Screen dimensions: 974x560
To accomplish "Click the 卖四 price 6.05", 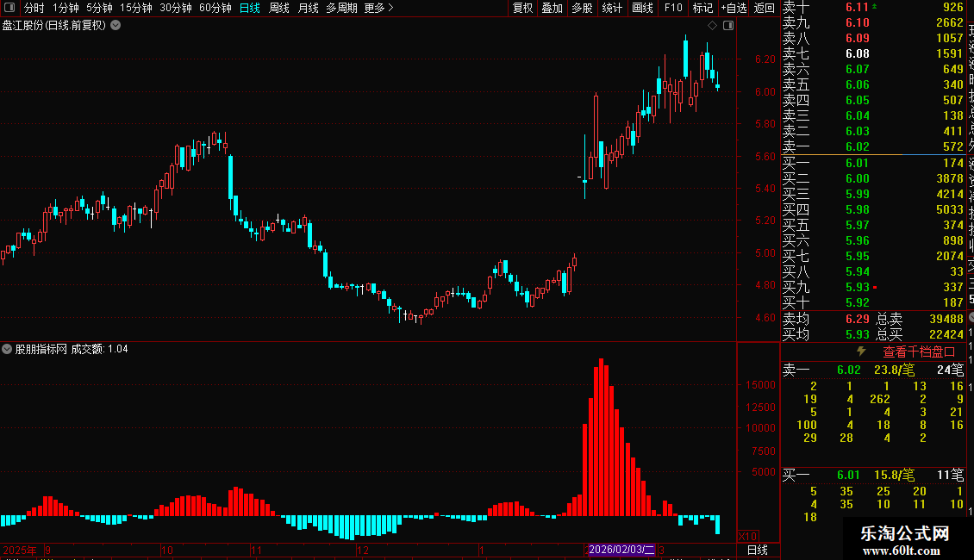I will (858, 101).
